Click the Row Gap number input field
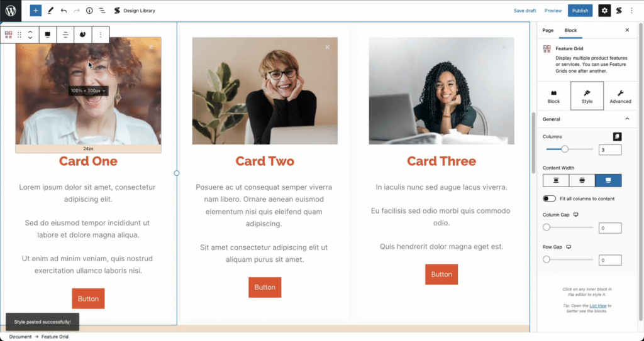This screenshot has height=341, width=644. [610, 260]
